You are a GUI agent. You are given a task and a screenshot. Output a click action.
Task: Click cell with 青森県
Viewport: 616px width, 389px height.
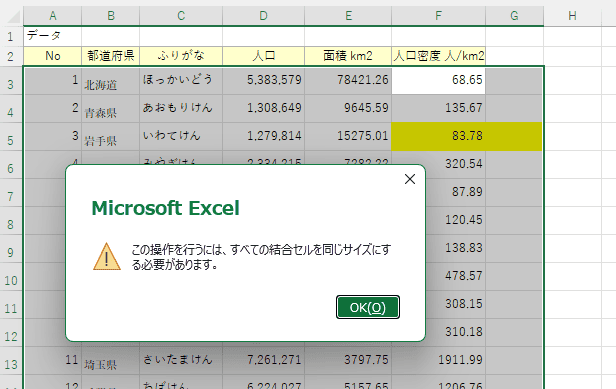coord(111,108)
